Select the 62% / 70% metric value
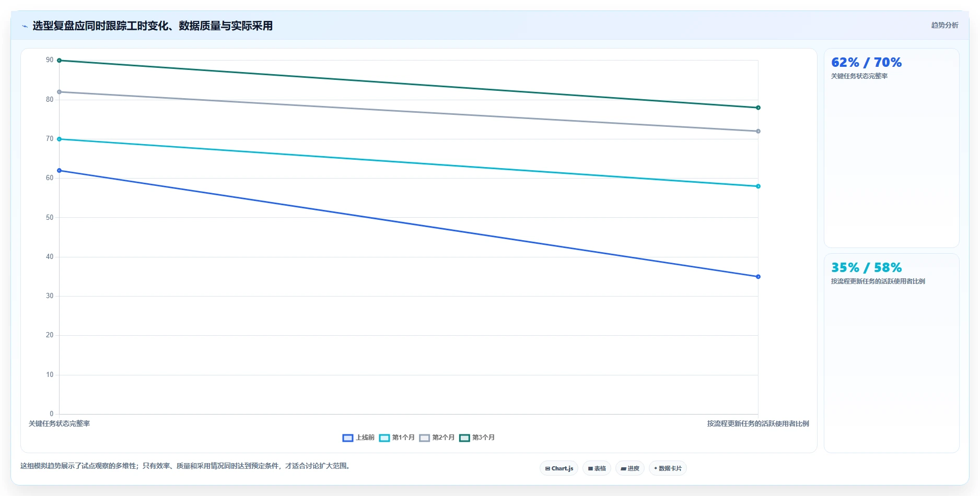Screen dimensions: 980x496 click(866, 62)
